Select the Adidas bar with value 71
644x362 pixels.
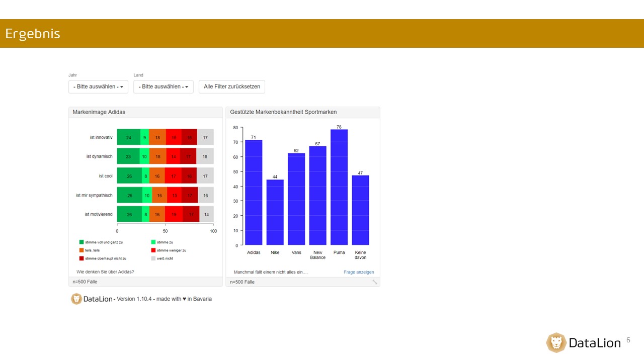254,193
